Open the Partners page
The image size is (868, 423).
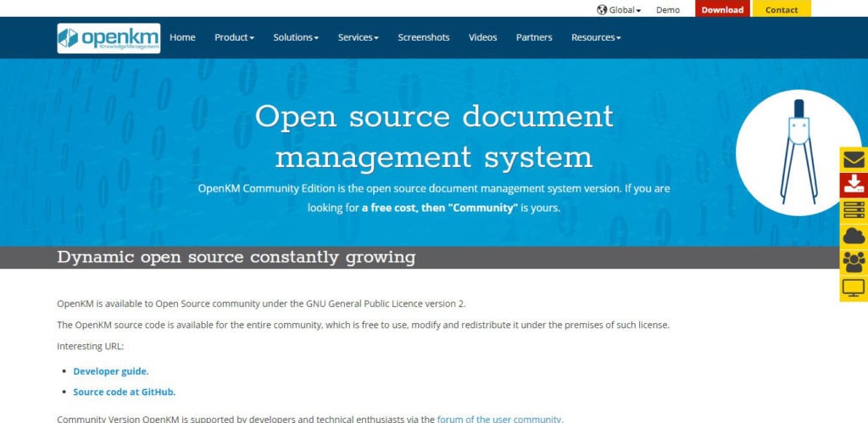click(x=534, y=37)
